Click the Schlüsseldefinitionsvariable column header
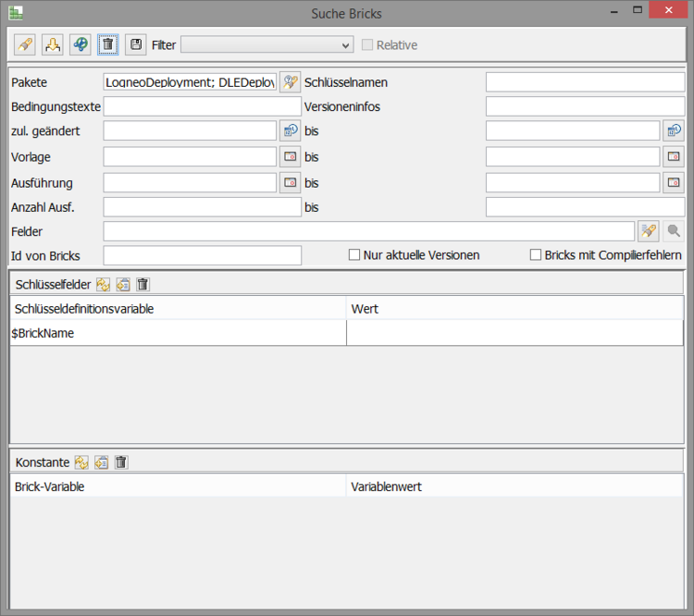Viewport: 694px width, 616px height. [178, 309]
